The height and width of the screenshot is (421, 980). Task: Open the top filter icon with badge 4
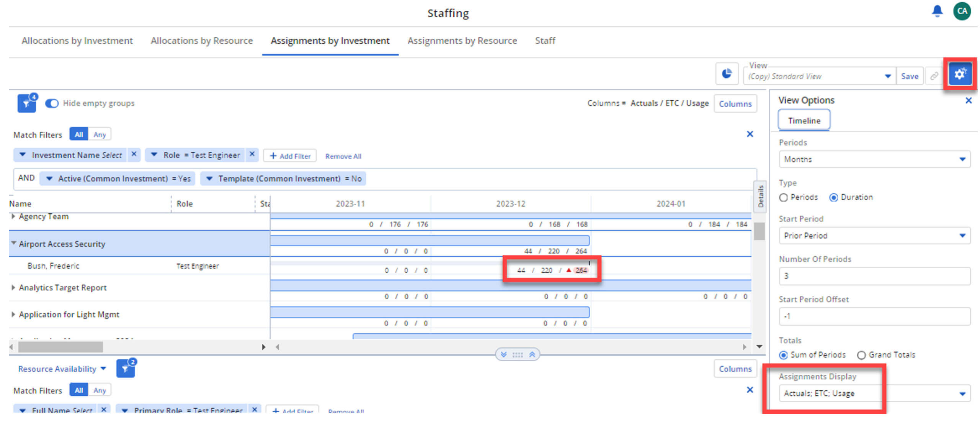pyautogui.click(x=27, y=103)
